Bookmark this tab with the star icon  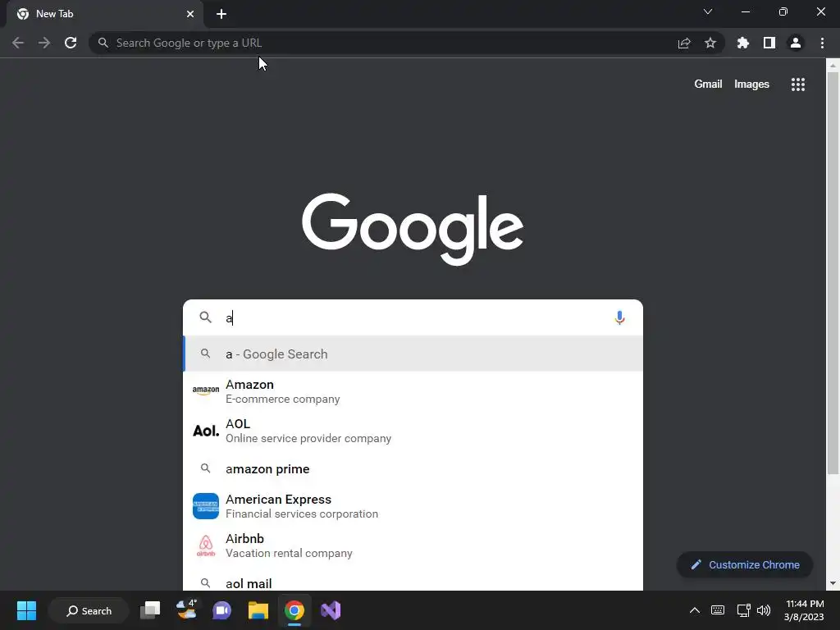[710, 43]
